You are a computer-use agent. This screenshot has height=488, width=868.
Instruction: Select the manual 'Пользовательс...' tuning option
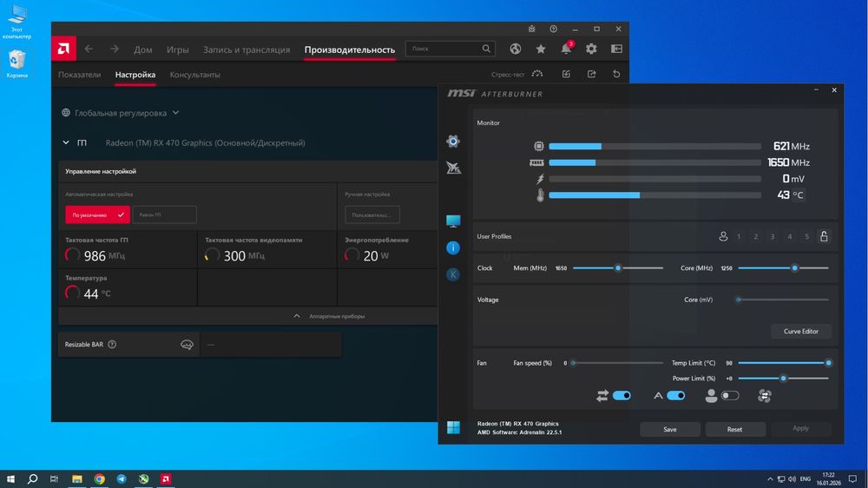(372, 215)
